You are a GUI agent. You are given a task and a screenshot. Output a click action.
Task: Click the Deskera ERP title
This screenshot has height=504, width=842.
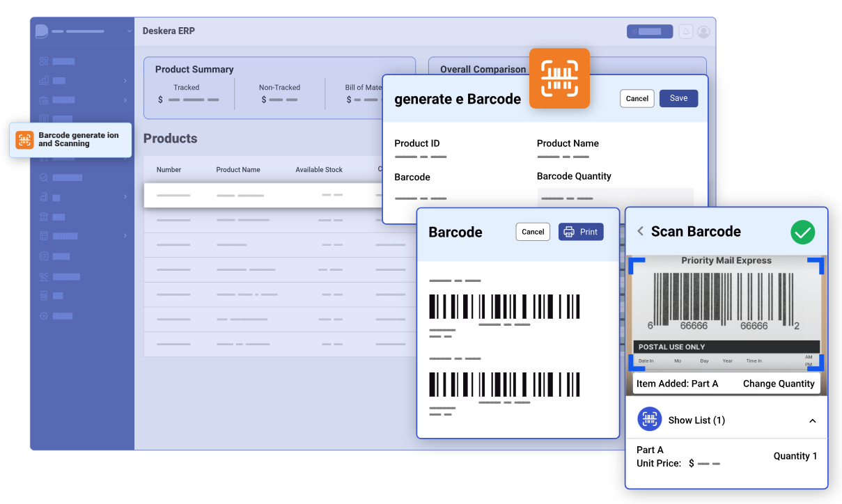coord(169,31)
